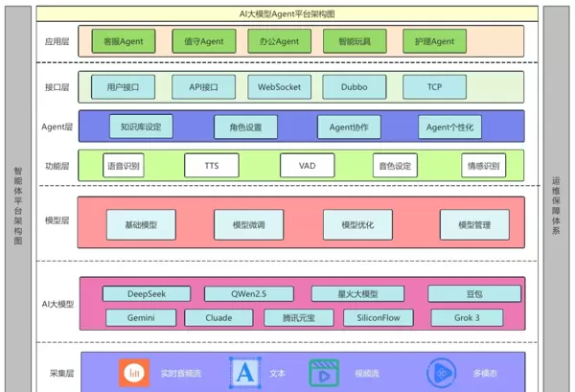The height and width of the screenshot is (392, 575).
Task: Click the 运维保障体系 right side panel
Action: [x=556, y=201]
